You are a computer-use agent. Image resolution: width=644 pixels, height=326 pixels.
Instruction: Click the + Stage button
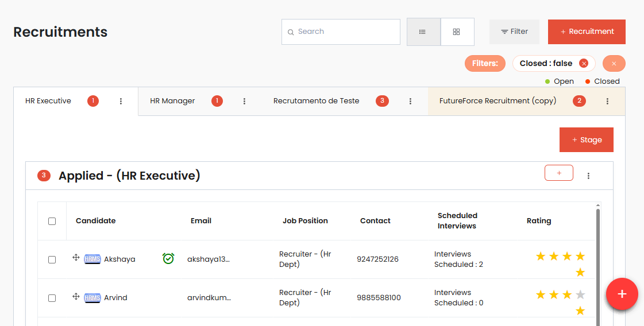586,140
